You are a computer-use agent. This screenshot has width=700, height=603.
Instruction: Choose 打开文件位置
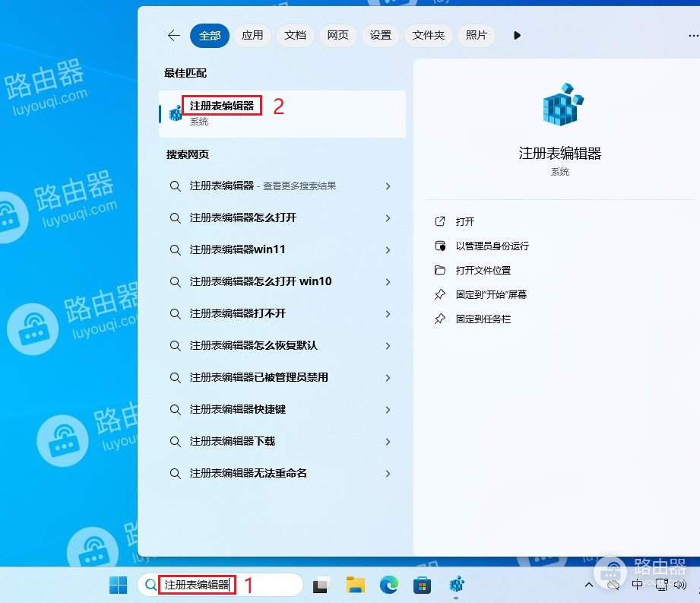(483, 270)
